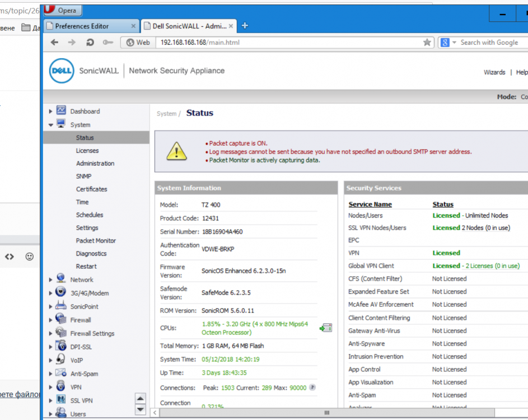The width and height of the screenshot is (528, 420).
Task: Open the Wizards link
Action: point(494,72)
